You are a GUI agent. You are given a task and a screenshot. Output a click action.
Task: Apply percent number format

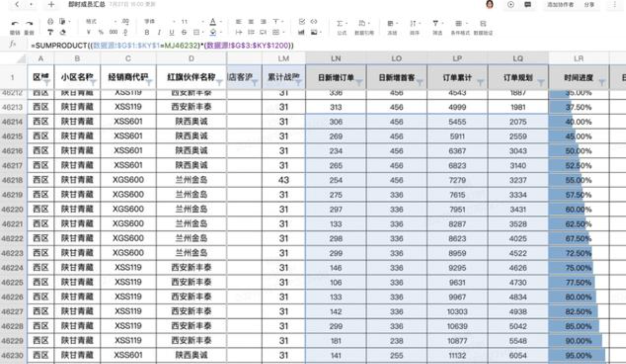click(101, 33)
